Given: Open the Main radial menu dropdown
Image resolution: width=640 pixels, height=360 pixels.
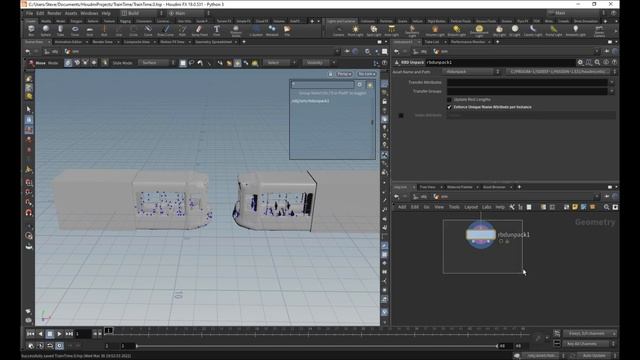Looking at the screenshot, I should pos(189,13).
